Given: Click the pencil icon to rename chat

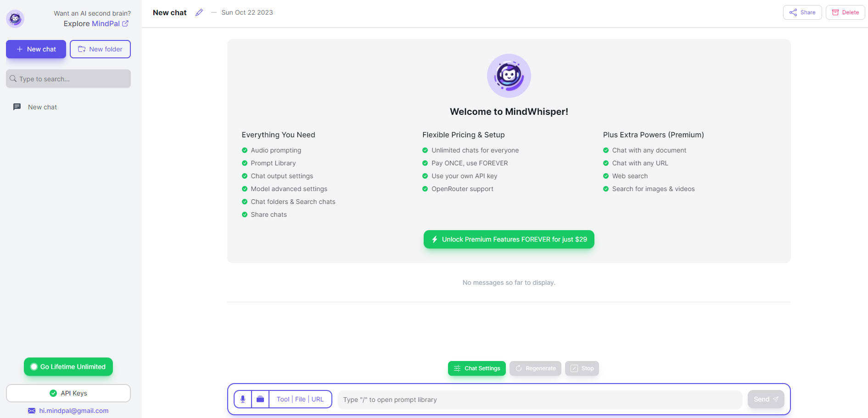Looking at the screenshot, I should (199, 12).
